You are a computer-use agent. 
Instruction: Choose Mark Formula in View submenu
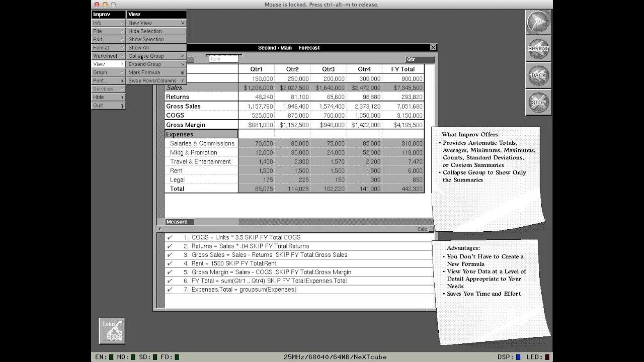tap(156, 72)
